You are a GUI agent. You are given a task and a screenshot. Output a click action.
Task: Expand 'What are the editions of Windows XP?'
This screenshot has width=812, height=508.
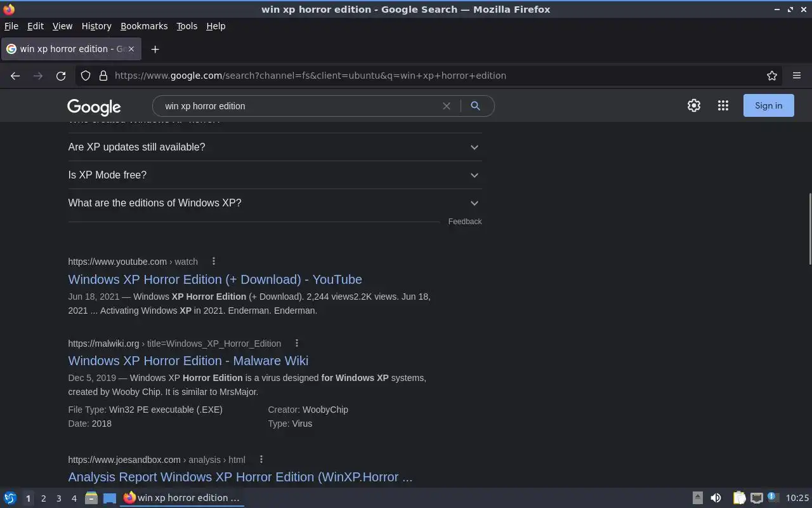tap(275, 203)
